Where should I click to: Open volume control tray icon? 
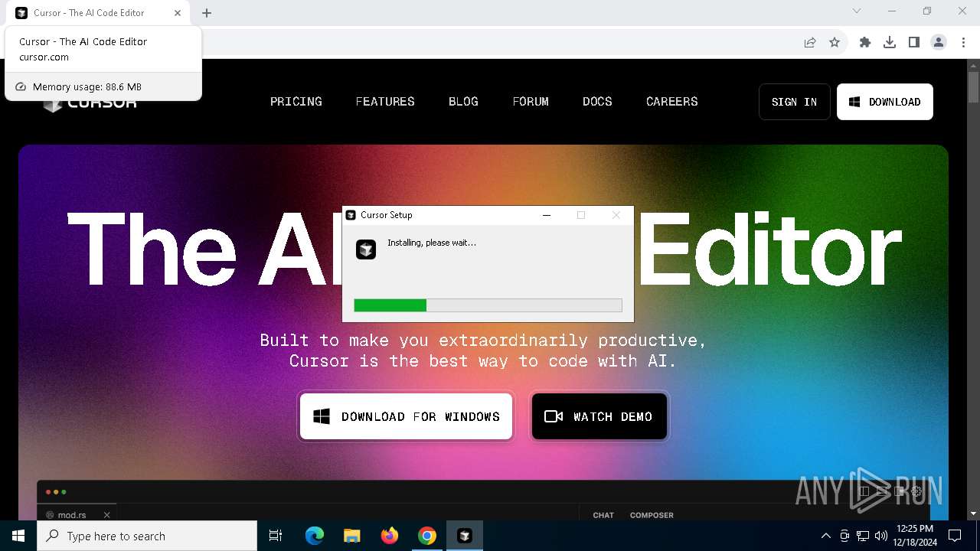(x=881, y=536)
